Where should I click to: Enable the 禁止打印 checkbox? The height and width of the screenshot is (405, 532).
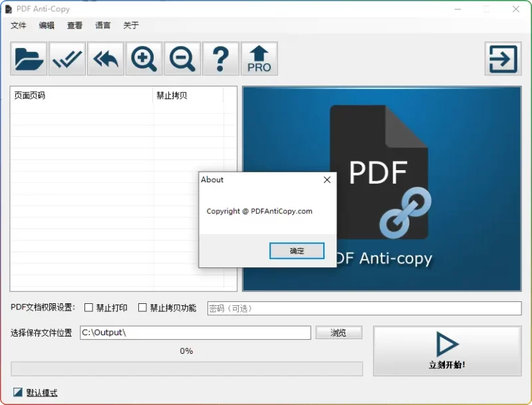pyautogui.click(x=89, y=307)
